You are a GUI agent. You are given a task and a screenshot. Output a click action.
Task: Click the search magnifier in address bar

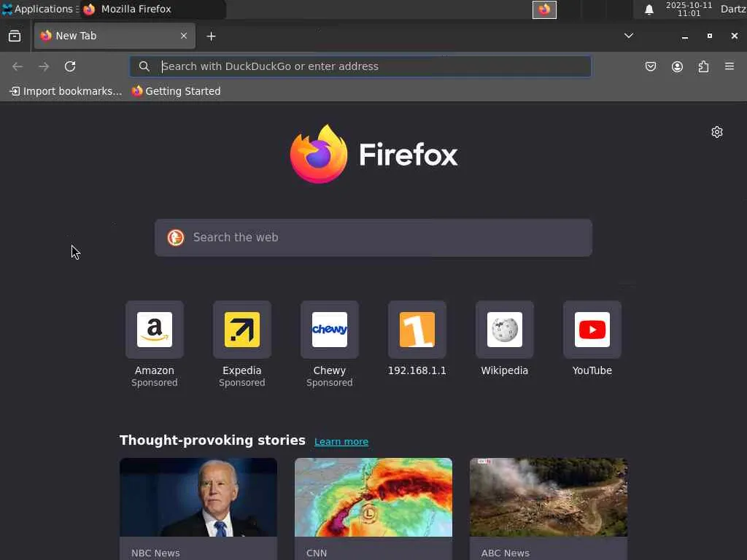(144, 66)
